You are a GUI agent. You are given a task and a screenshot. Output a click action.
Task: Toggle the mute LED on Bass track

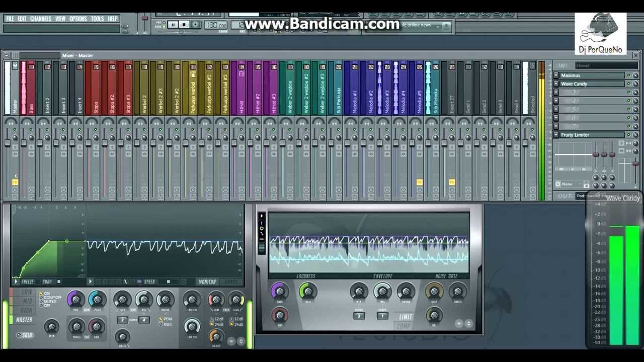31,130
